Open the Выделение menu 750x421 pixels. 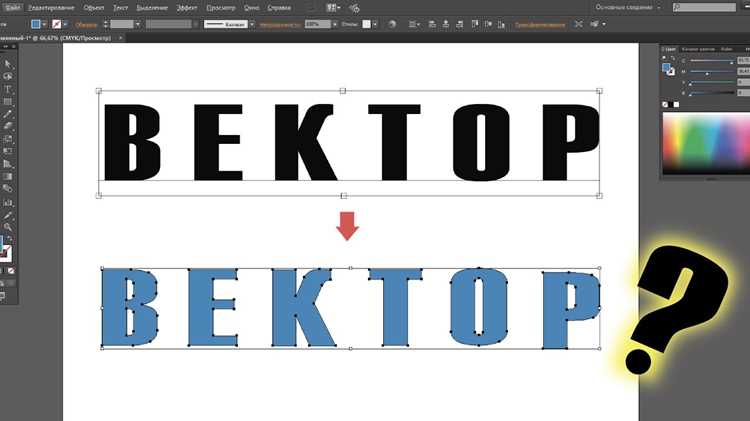click(152, 8)
